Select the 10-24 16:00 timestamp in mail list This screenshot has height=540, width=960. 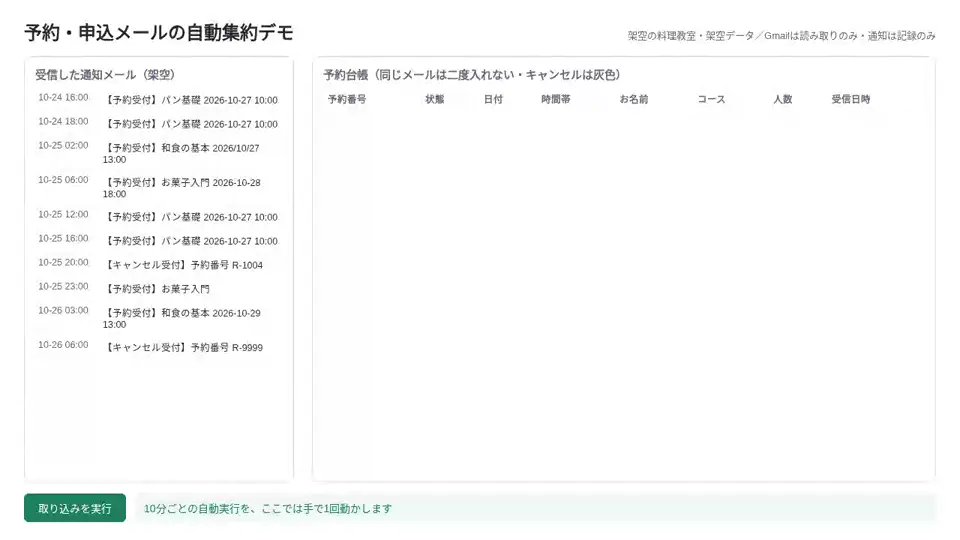63,97
